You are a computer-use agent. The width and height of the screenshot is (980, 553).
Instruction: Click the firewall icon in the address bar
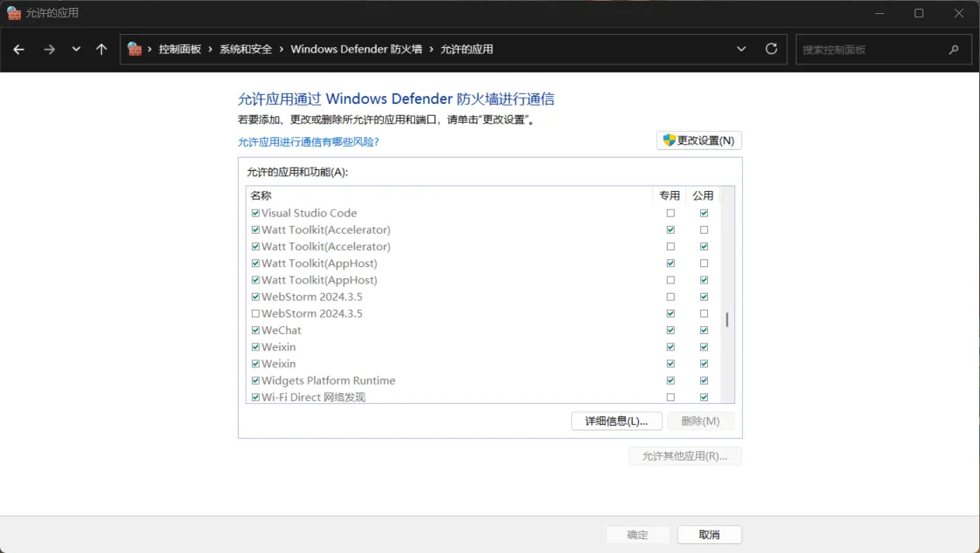tap(134, 49)
